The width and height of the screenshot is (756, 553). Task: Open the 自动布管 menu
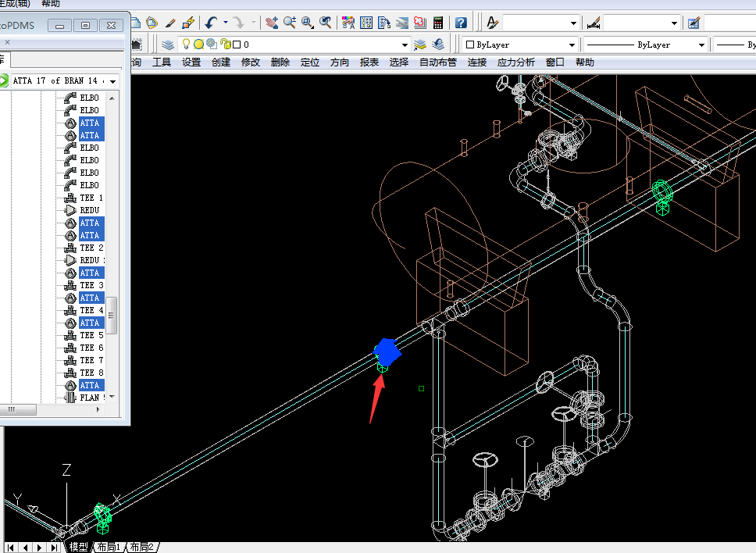coord(437,62)
